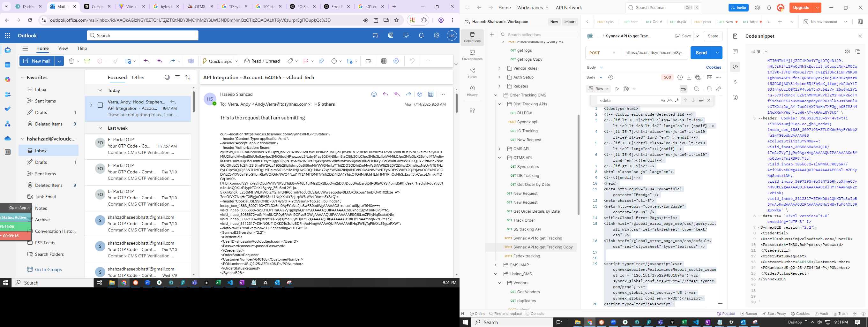The width and height of the screenshot is (868, 327).
Task: Click the sort arrows icon in message list
Action: 188,77
